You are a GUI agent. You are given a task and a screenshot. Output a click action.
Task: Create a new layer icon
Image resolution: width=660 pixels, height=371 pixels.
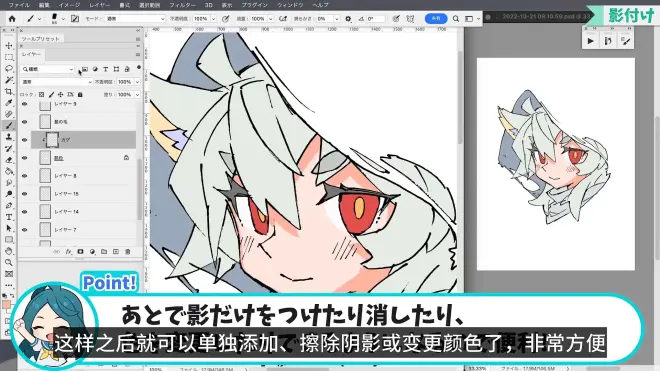click(116, 252)
